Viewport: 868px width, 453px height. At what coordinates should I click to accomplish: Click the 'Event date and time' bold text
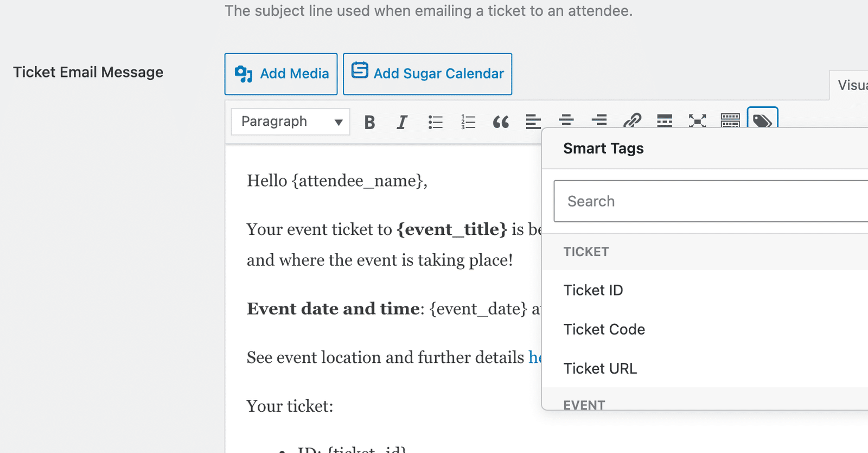(333, 309)
